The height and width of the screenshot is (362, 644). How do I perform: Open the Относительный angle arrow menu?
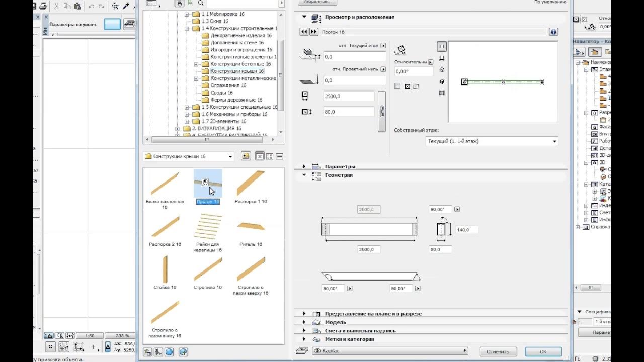click(x=430, y=62)
